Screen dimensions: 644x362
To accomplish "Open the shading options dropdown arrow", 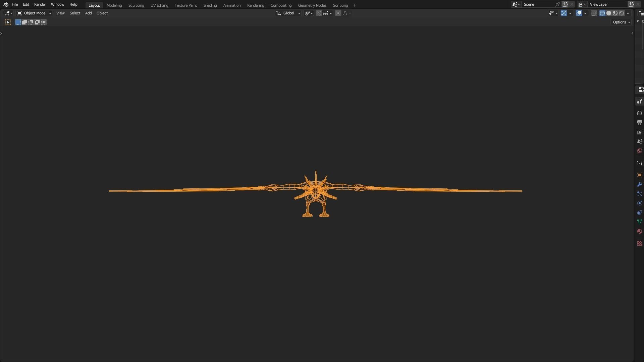I will (628, 13).
